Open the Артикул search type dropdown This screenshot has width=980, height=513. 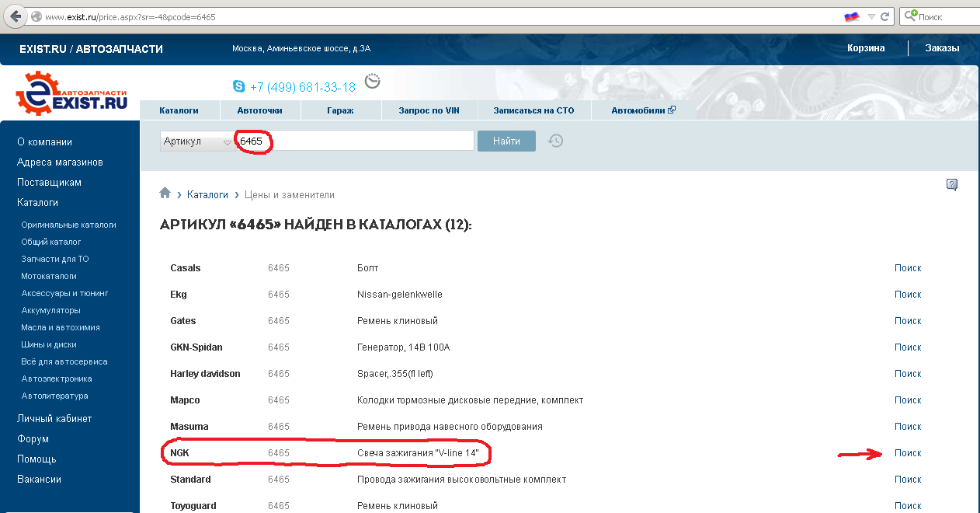point(197,141)
